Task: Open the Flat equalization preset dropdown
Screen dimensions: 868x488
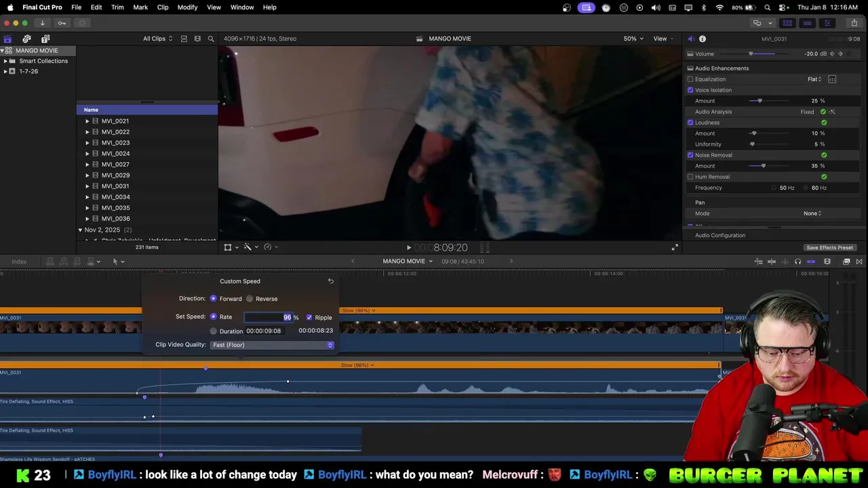Action: (814, 79)
